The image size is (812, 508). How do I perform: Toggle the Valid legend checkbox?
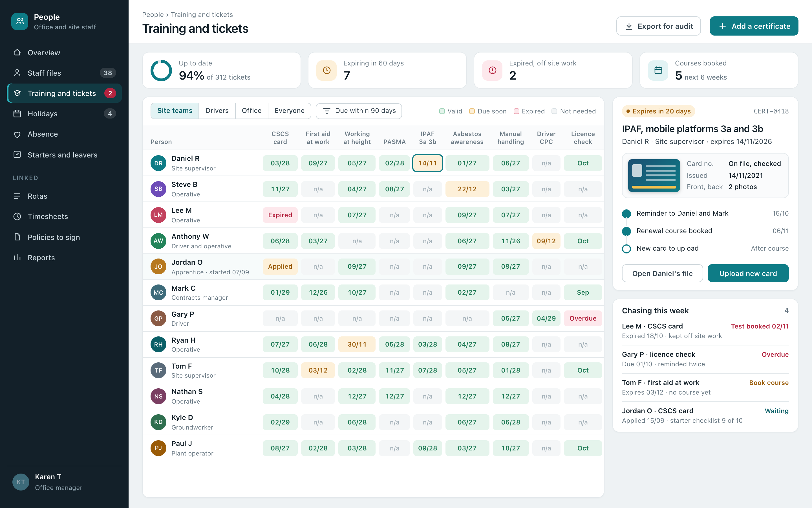(442, 111)
